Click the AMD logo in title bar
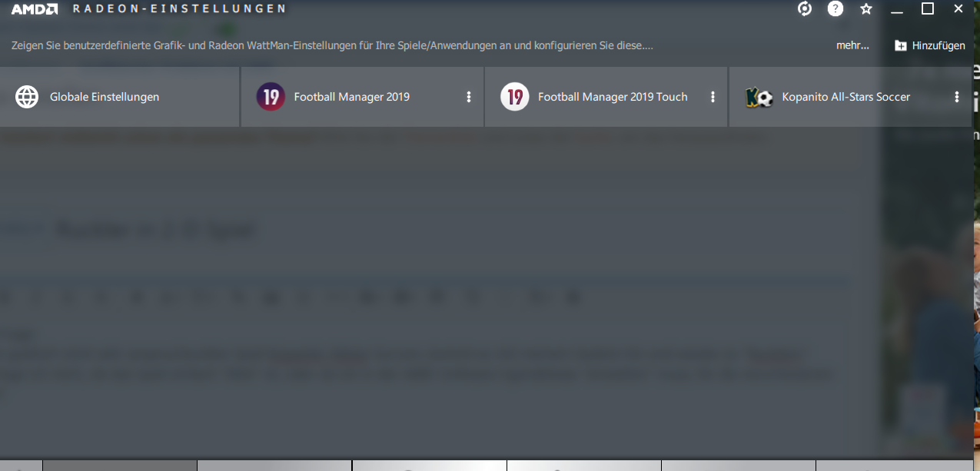 pyautogui.click(x=35, y=9)
